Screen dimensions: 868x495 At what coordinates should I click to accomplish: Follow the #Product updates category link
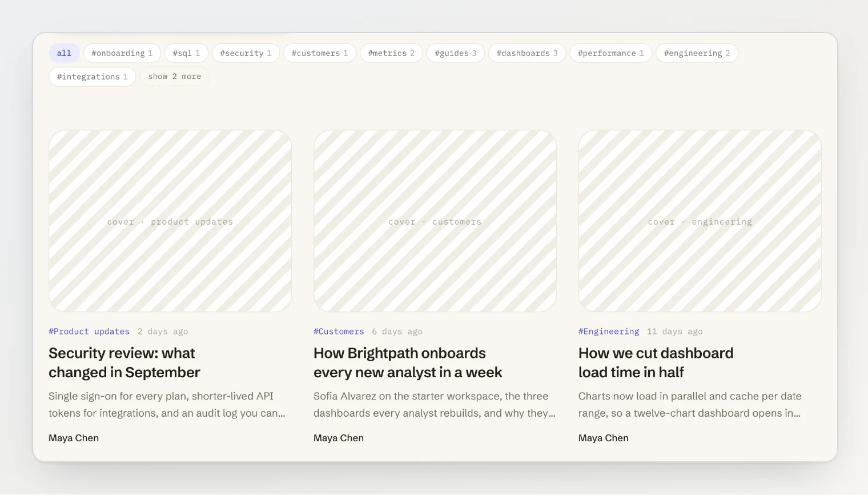point(89,332)
